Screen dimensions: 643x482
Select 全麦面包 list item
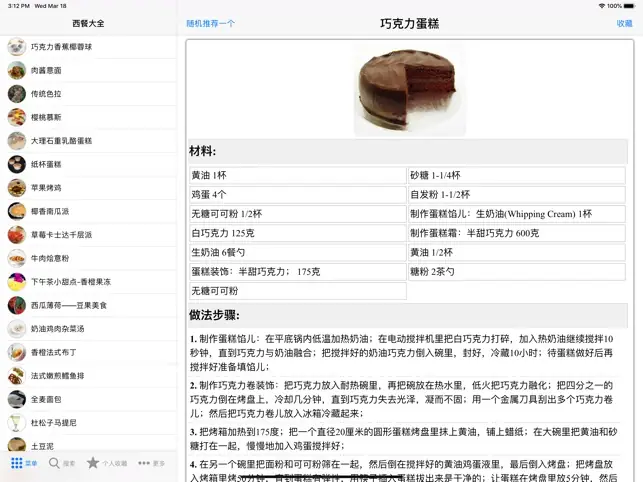pyautogui.click(x=46, y=399)
